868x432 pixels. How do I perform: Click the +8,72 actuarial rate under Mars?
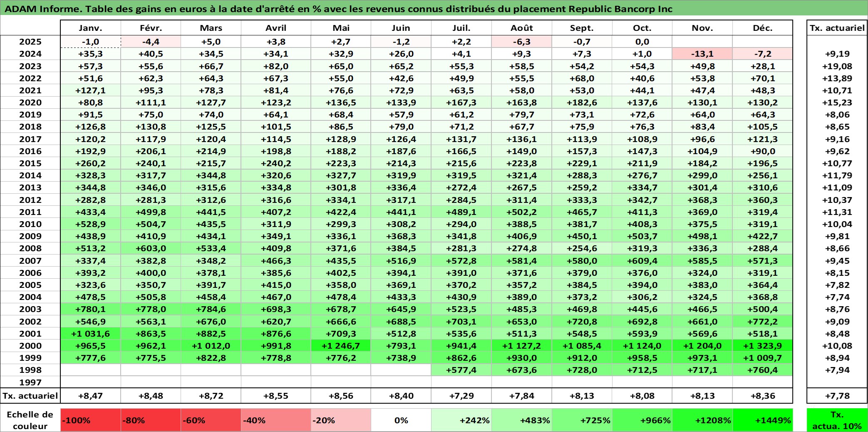211,396
